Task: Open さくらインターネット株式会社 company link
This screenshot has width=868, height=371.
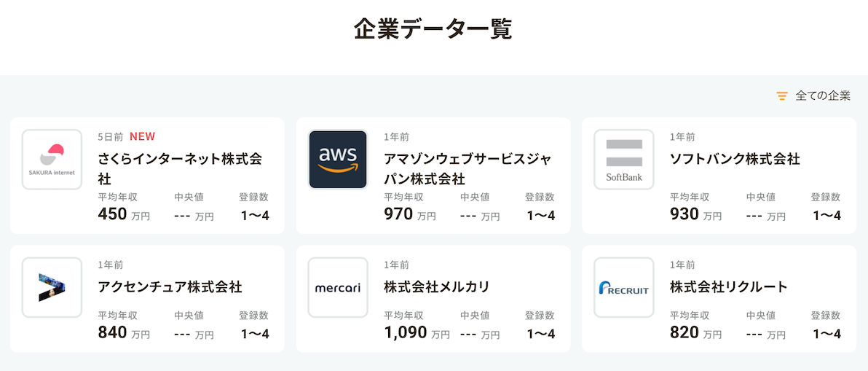Action: coord(180,168)
